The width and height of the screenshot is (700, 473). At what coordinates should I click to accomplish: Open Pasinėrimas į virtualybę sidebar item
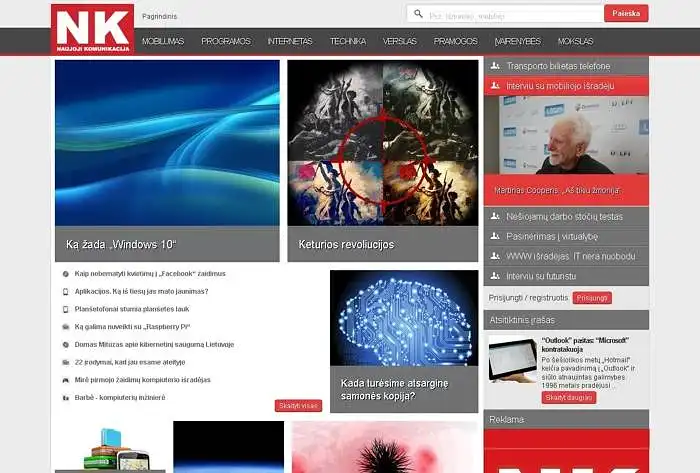click(x=566, y=236)
